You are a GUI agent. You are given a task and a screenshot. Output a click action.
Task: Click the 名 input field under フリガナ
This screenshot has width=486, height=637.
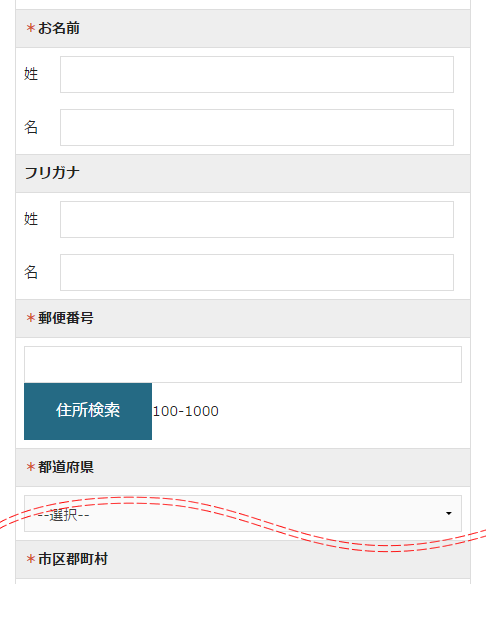click(x=257, y=273)
